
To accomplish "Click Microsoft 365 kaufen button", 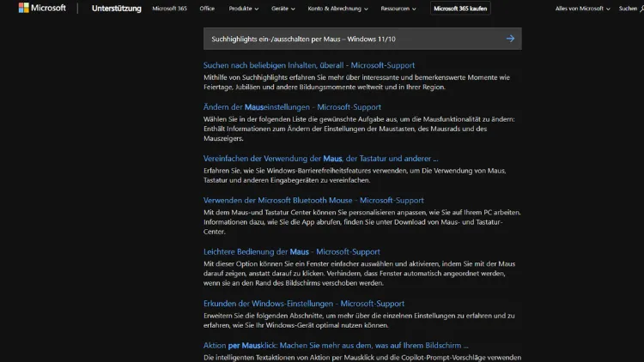I will pos(460,9).
